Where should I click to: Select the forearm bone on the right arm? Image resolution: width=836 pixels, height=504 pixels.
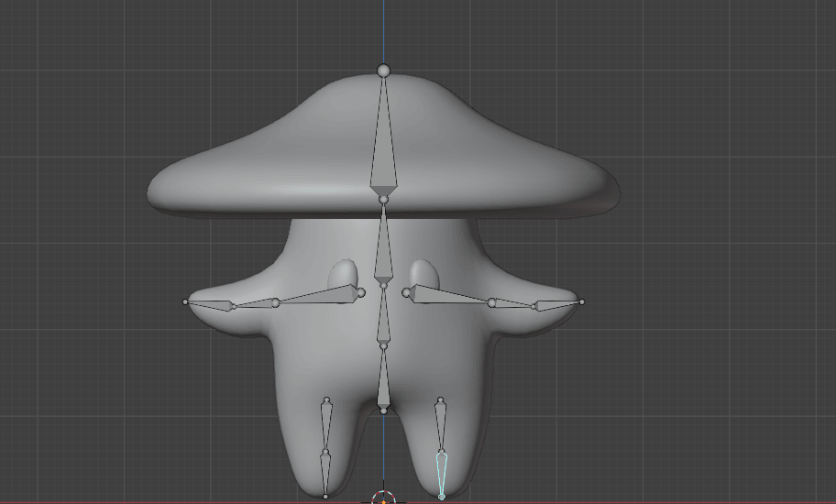513,304
